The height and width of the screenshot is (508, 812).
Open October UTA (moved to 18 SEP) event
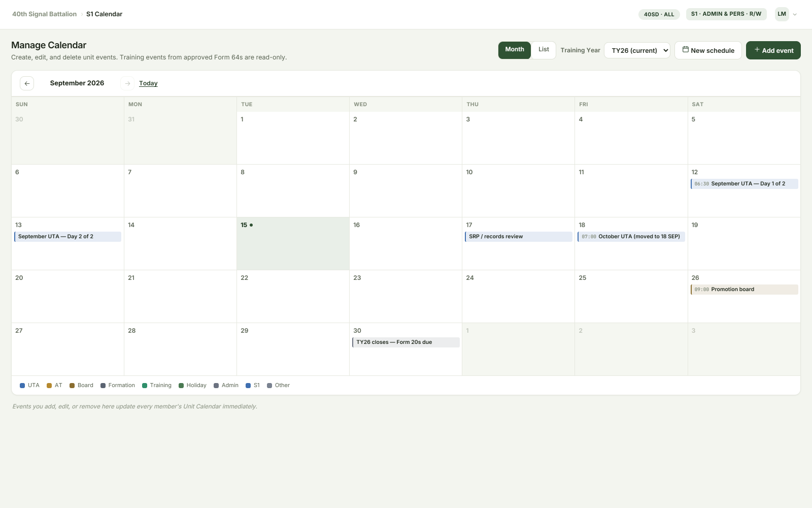[x=631, y=237]
